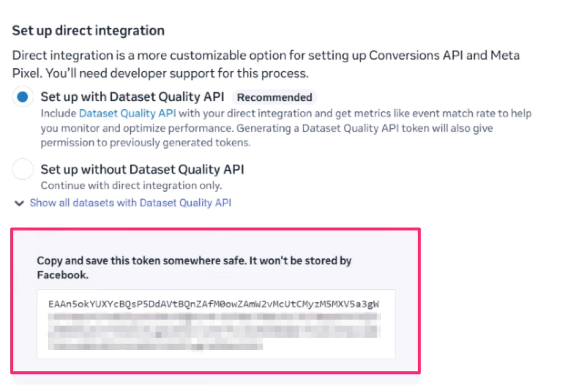Viewport: 574px width, 392px height.
Task: Click the last blurred line of the token
Action: 155,346
